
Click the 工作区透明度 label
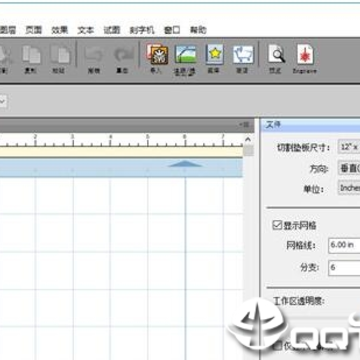[x=299, y=301]
